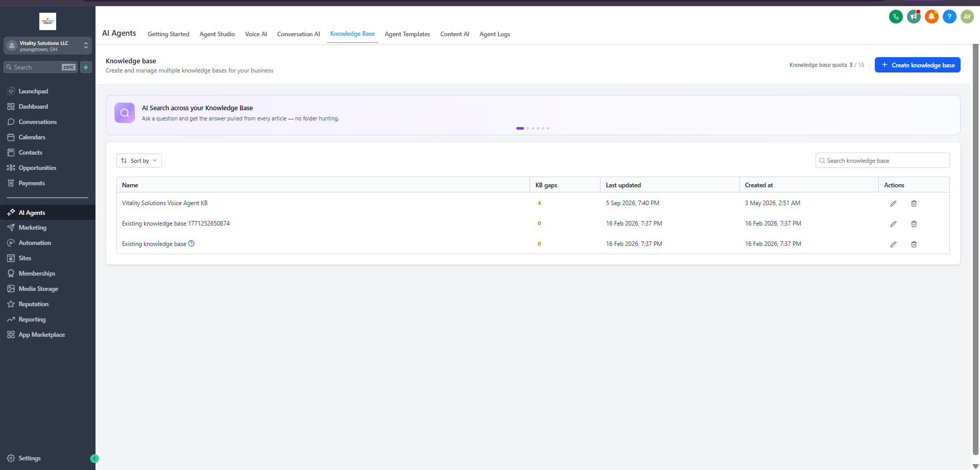The height and width of the screenshot is (470, 980).
Task: Click the AI Search across your Knowledge Base heading
Action: [x=198, y=108]
